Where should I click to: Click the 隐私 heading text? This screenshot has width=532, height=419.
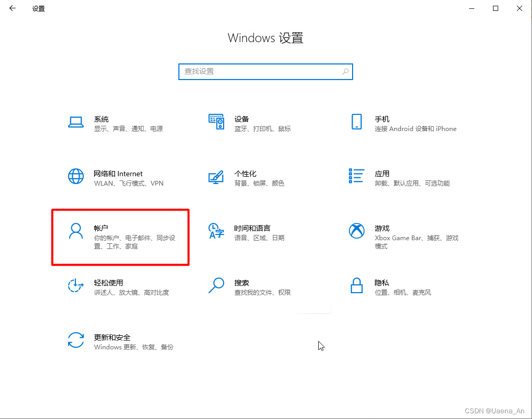tap(382, 283)
